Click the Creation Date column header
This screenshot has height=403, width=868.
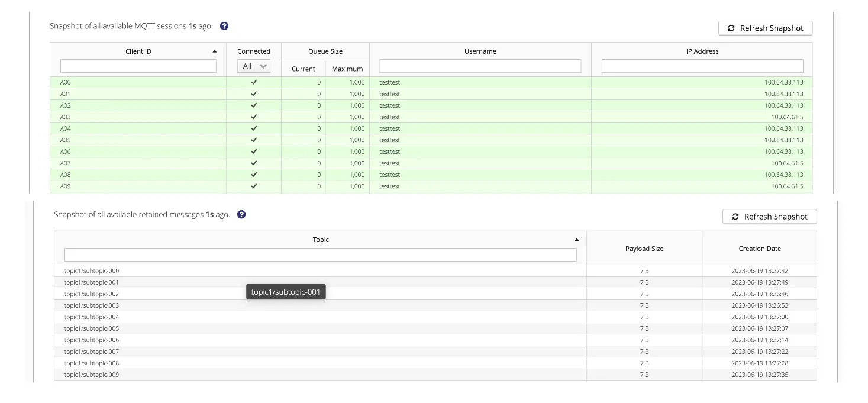pos(760,249)
